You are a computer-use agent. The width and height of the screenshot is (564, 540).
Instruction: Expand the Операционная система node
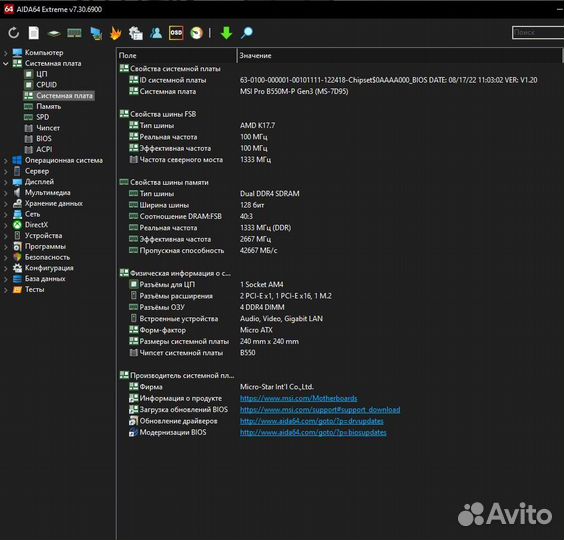[x=5, y=161]
